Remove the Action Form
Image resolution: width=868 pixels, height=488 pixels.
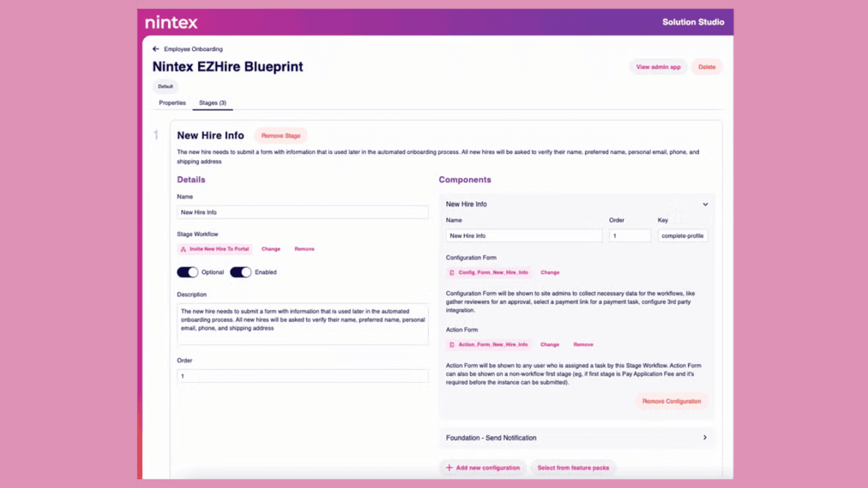583,345
